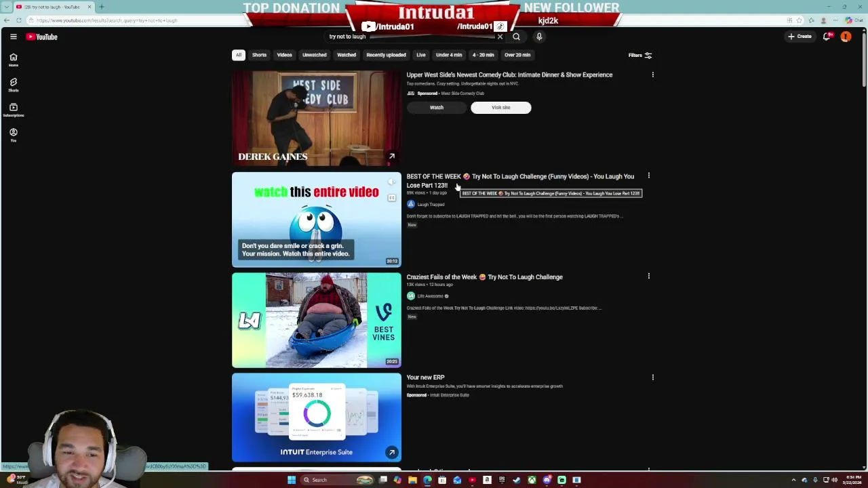Viewport: 868px width, 488px height.
Task: Toggle captions icon on hovered video thumbnail
Action: tap(392, 198)
